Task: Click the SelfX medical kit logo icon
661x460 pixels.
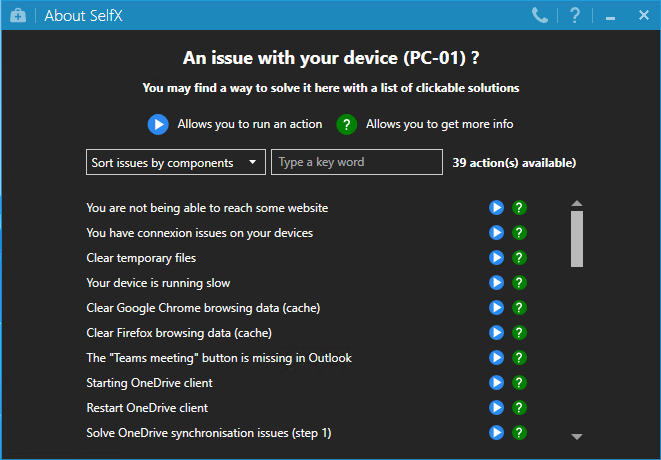Action: click(x=18, y=16)
